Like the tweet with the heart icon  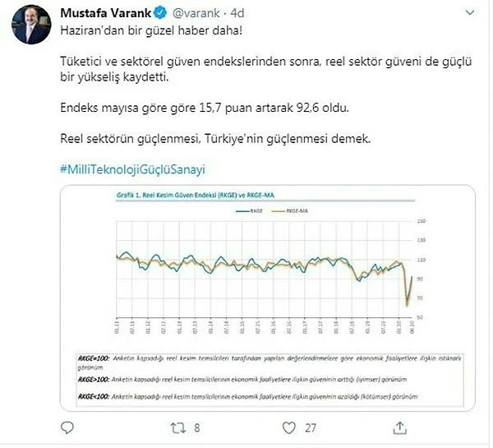click(x=289, y=427)
